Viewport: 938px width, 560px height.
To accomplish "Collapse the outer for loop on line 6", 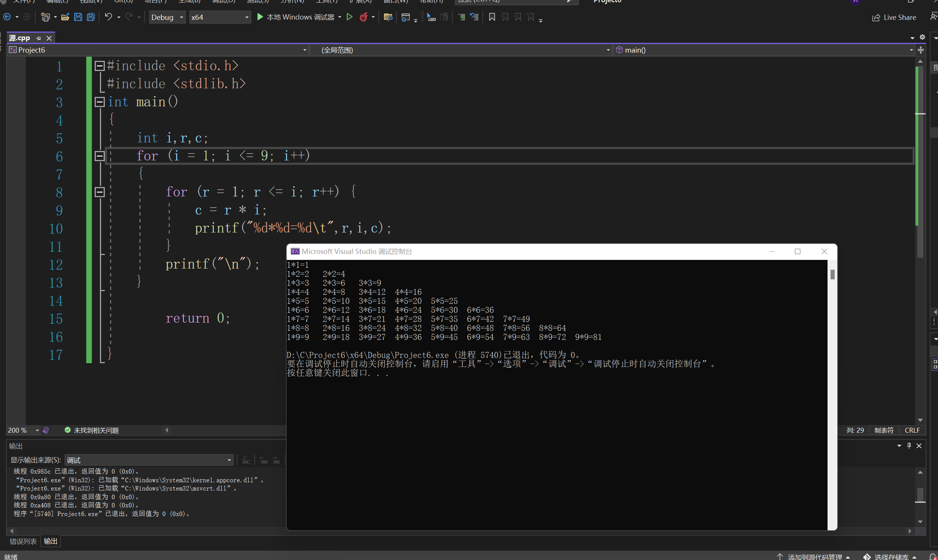I will point(100,156).
